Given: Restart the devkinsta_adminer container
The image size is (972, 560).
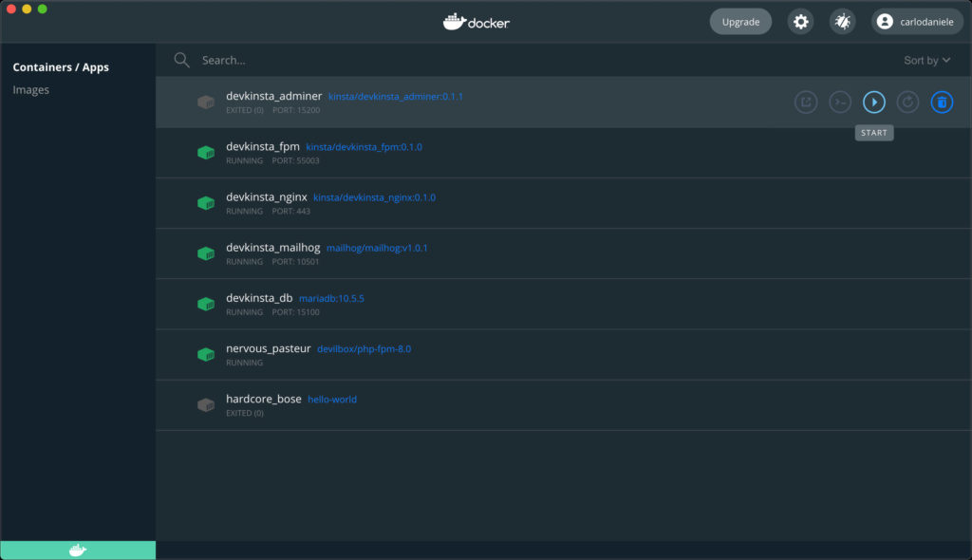Looking at the screenshot, I should point(908,103).
